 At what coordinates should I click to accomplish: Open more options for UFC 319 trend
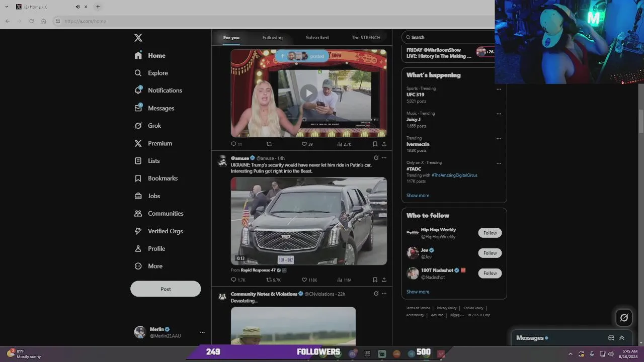pos(499,89)
